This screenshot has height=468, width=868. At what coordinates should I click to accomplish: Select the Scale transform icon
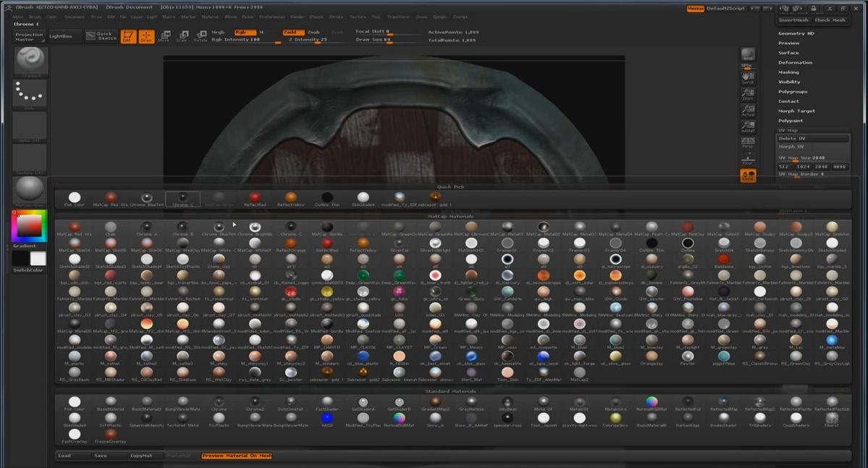(x=182, y=36)
